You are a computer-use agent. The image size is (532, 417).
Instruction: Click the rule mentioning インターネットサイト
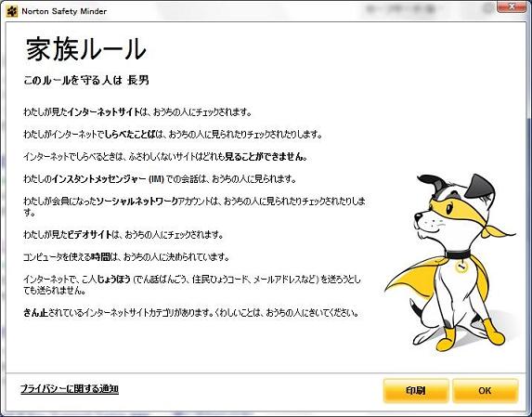[137, 112]
